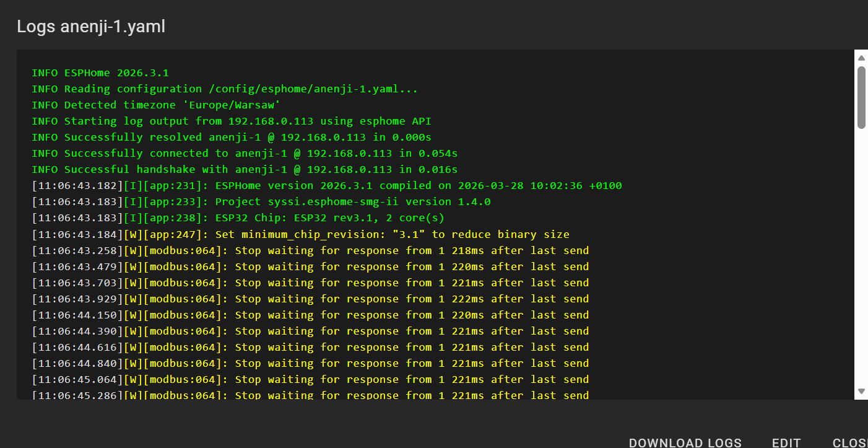Image resolution: width=868 pixels, height=448 pixels.
Task: Click the modbus warning at 11:06:43.258
Action: coord(310,250)
